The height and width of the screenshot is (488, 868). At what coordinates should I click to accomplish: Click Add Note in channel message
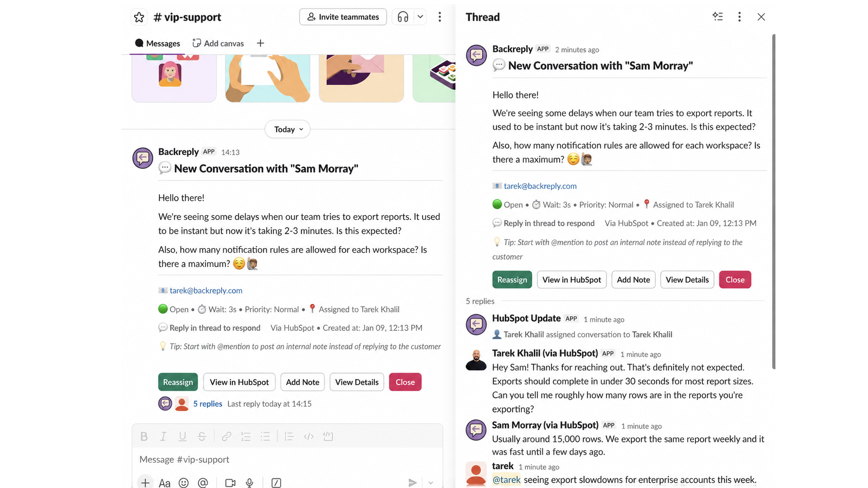[x=303, y=382]
